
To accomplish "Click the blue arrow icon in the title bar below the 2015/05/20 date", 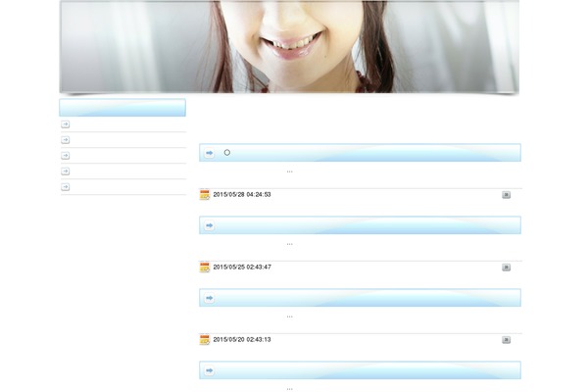I will click(210, 370).
